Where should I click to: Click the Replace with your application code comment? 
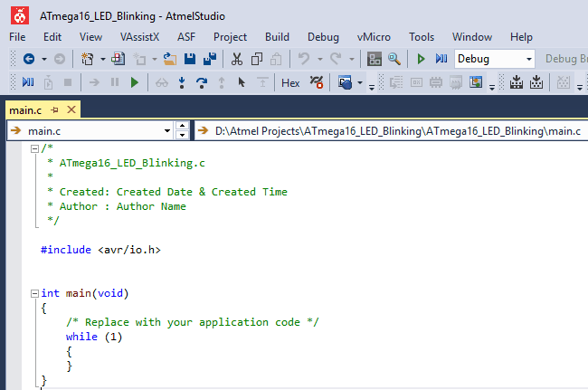click(x=193, y=322)
